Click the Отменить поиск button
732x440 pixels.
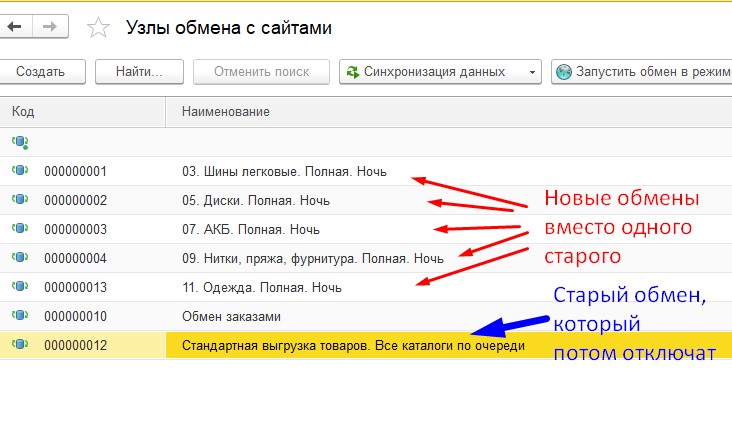(x=260, y=72)
